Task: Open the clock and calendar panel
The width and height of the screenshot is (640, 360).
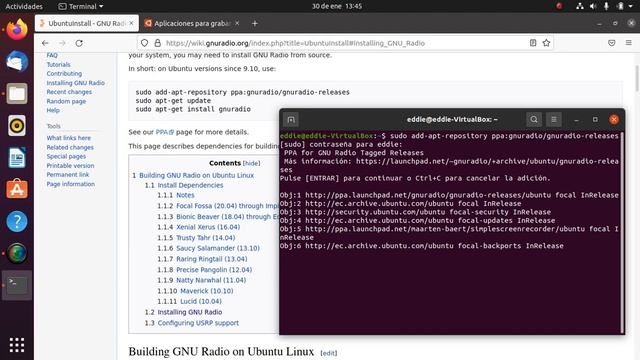Action: click(x=337, y=6)
